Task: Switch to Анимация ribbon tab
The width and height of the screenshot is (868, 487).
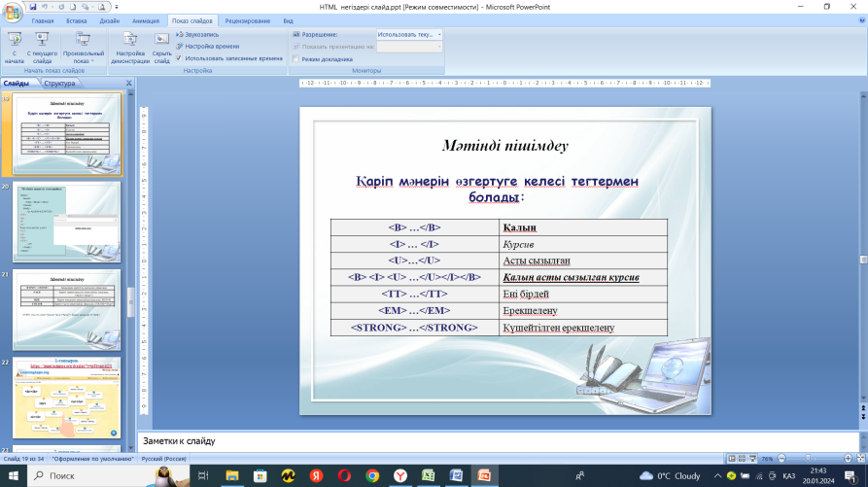Action: 146,21
